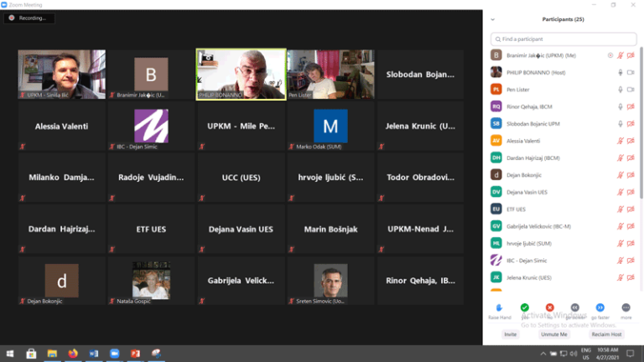This screenshot has width=644, height=362.
Task: Click the HL avatar for hrvoje ljubić
Action: pos(496,243)
